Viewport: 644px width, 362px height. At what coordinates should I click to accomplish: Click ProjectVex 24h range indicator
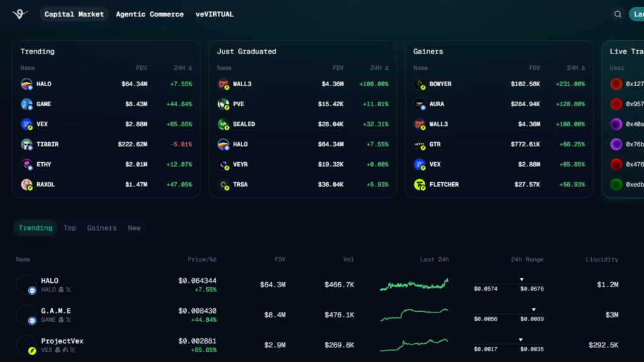(509, 345)
